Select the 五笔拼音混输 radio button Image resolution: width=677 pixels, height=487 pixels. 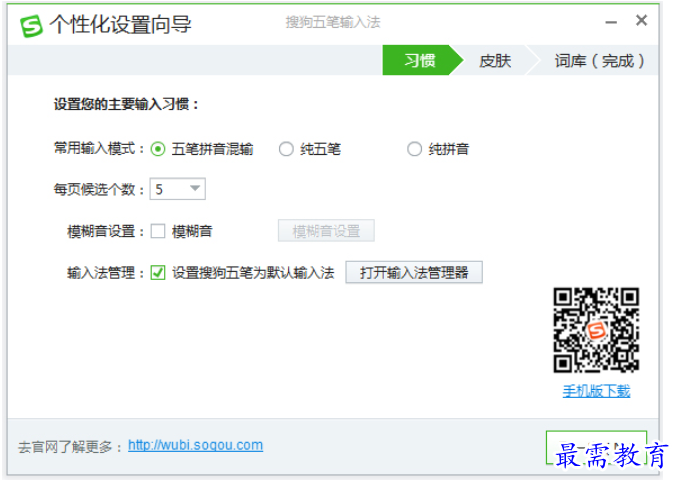click(158, 149)
